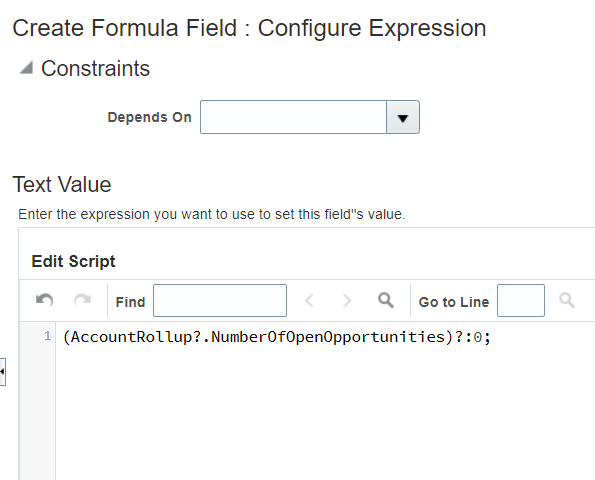This screenshot has width=595, height=480.
Task: Click the Find magnifier search icon
Action: click(x=386, y=300)
